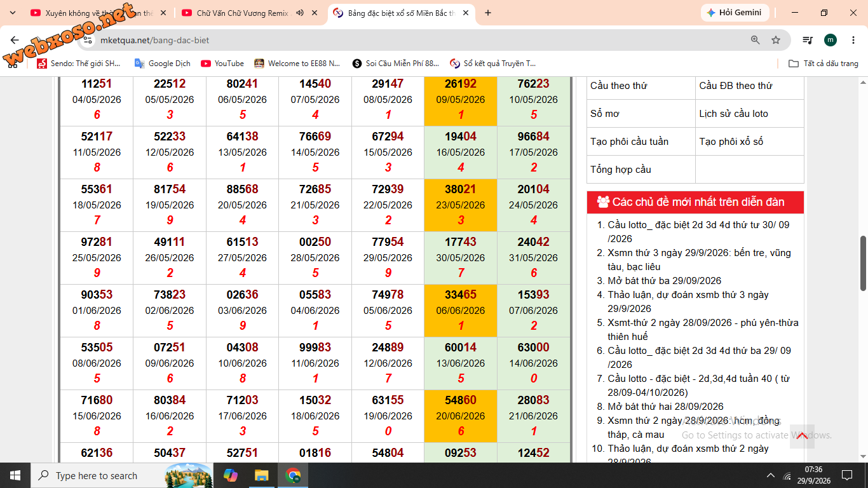Open the Số mơ link

click(x=605, y=114)
